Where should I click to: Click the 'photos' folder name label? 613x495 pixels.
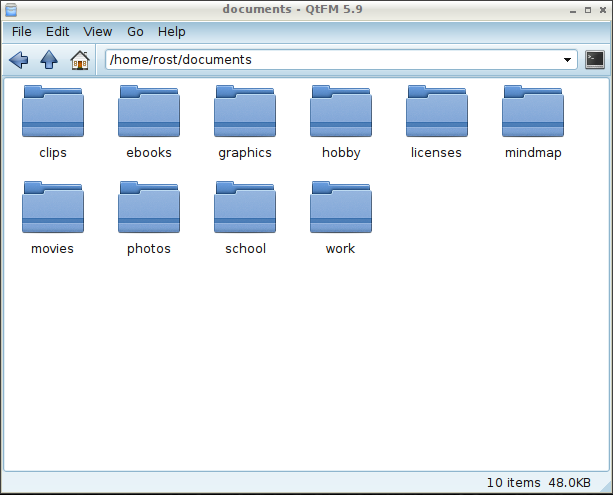149,249
